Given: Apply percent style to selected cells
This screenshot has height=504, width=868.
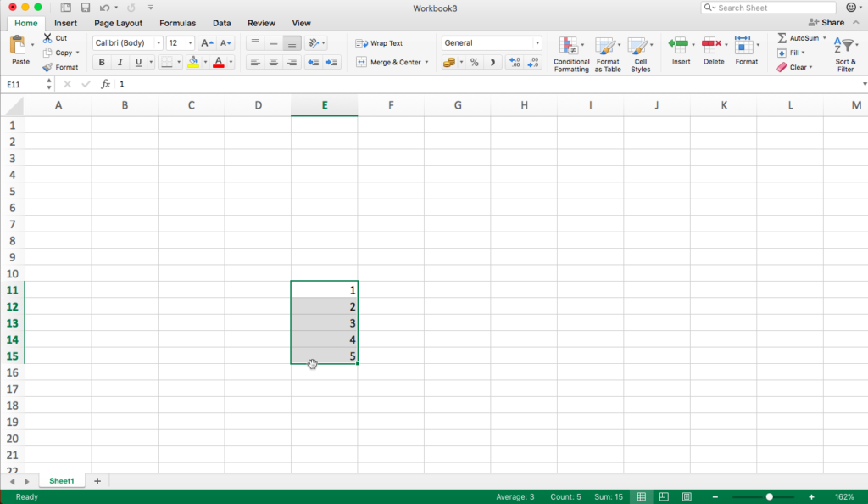Looking at the screenshot, I should 474,62.
